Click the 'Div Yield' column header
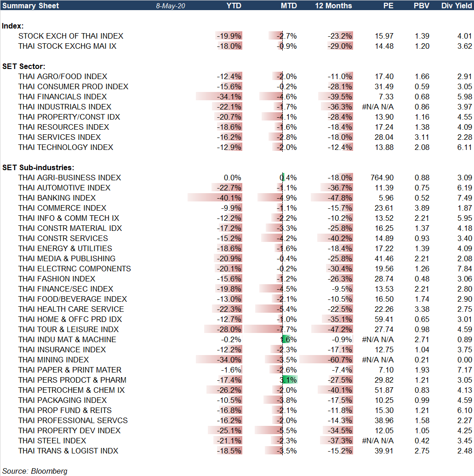474x476 pixels. coord(457,6)
